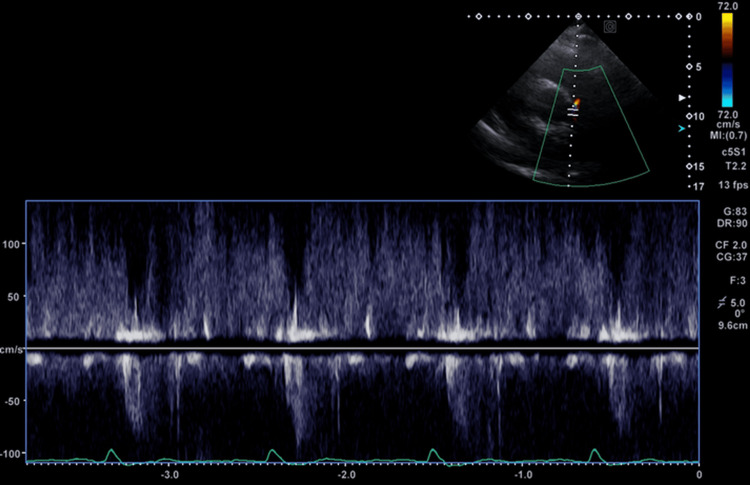Click the depth value 17
This screenshot has width=750, height=485.
click(x=698, y=187)
